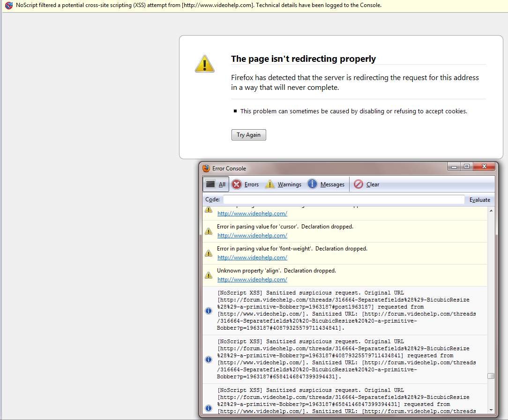The image size is (508, 420).
Task: Click the first NoScript XSS sanitized request text
Action: coord(346,310)
